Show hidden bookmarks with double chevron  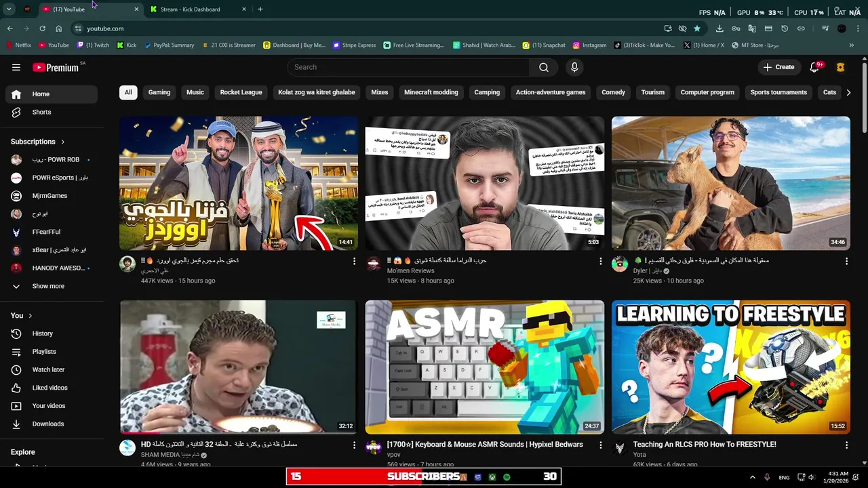(x=852, y=45)
